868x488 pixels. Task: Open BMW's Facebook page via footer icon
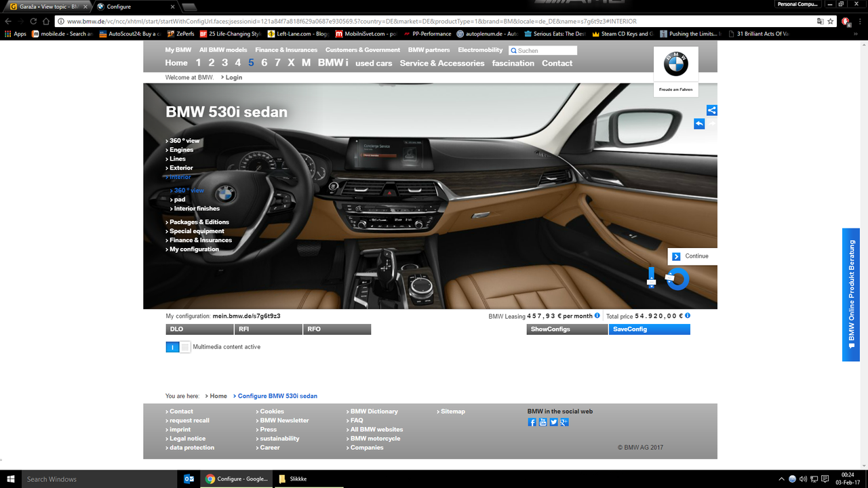[532, 422]
